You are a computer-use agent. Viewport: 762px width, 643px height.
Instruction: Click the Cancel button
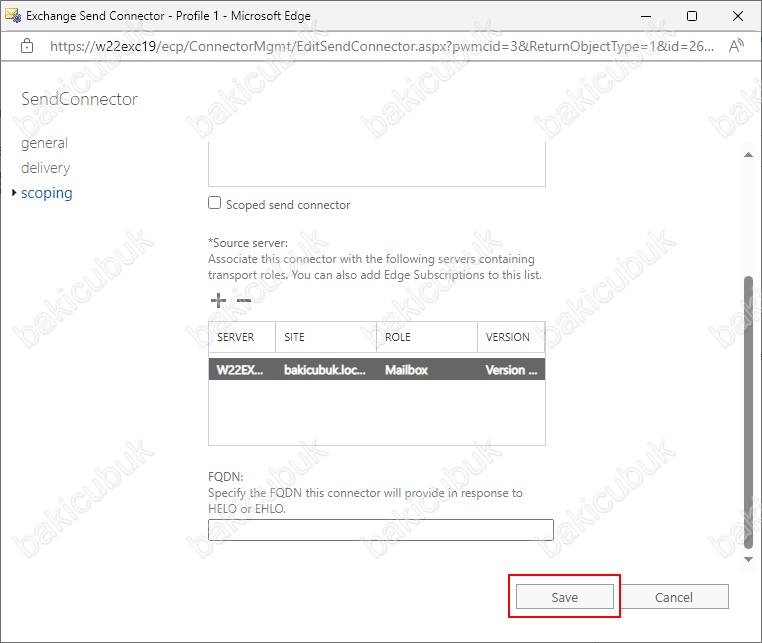[x=674, y=597]
